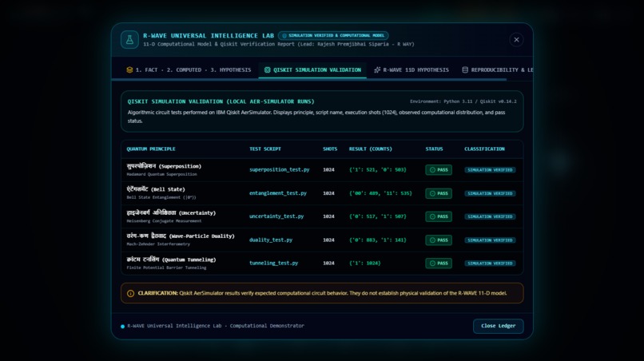644x361 pixels.
Task: Click the {'0': 883, '1': 141} result
Action: click(377, 240)
